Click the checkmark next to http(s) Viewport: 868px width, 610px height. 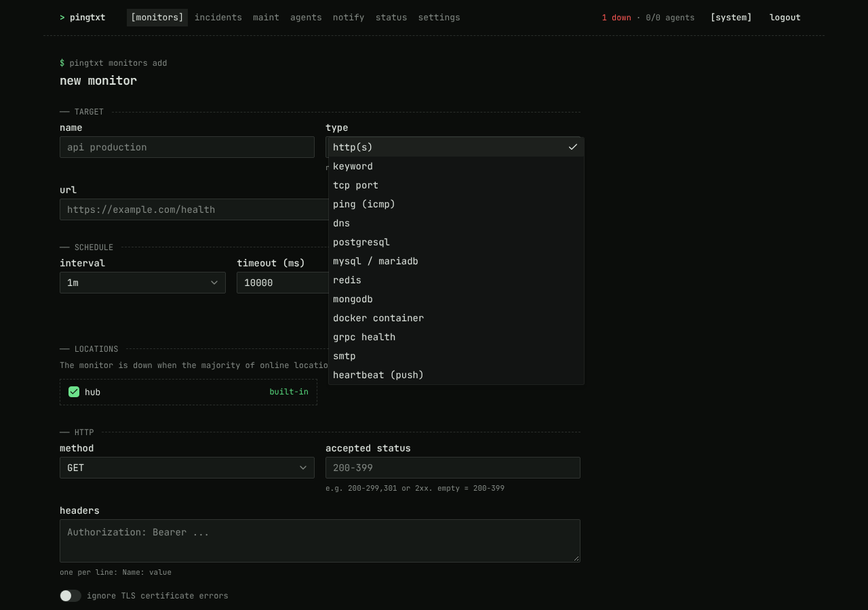tap(573, 147)
